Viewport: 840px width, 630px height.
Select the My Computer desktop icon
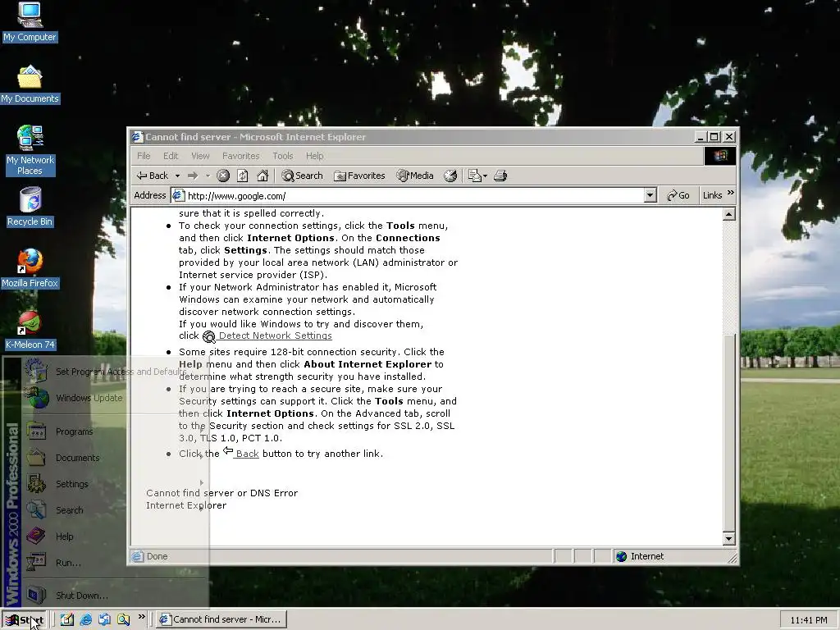click(x=30, y=21)
